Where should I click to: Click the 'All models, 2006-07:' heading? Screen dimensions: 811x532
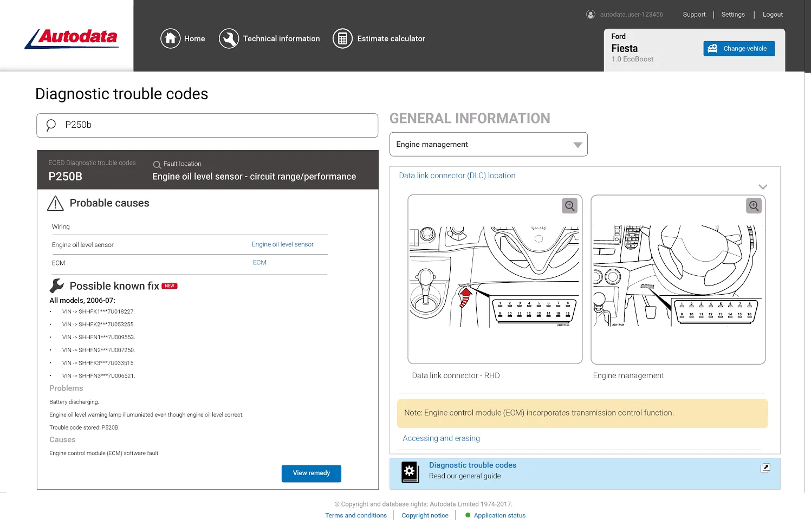point(82,300)
